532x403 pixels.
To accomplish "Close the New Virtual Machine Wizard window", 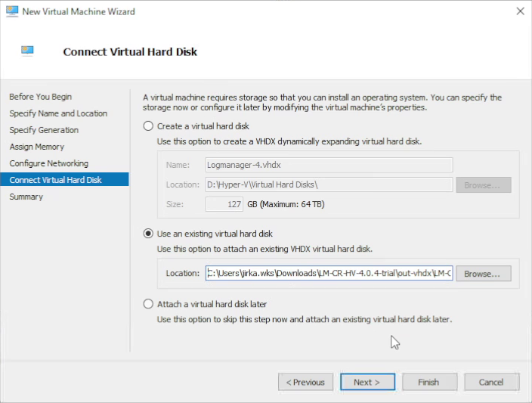I will (520, 11).
